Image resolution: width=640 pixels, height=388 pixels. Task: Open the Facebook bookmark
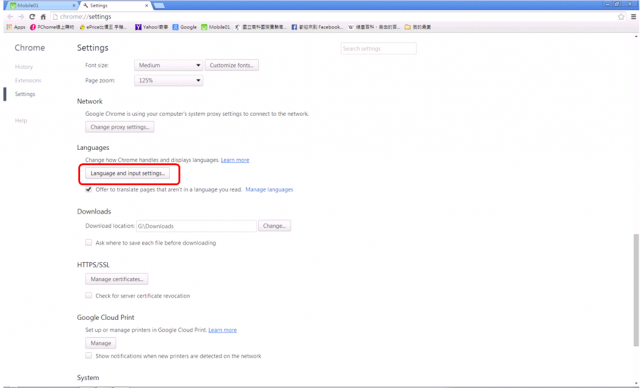point(317,27)
